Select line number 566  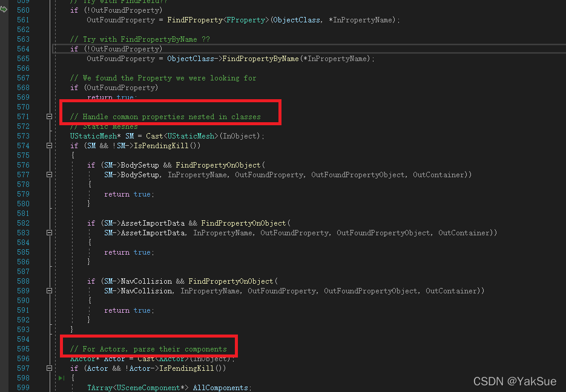pos(23,68)
